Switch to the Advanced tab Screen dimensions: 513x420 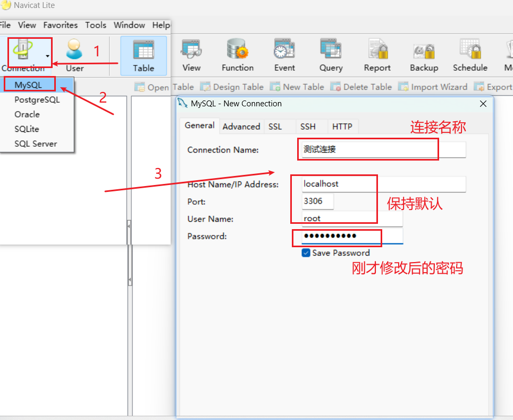(x=241, y=127)
